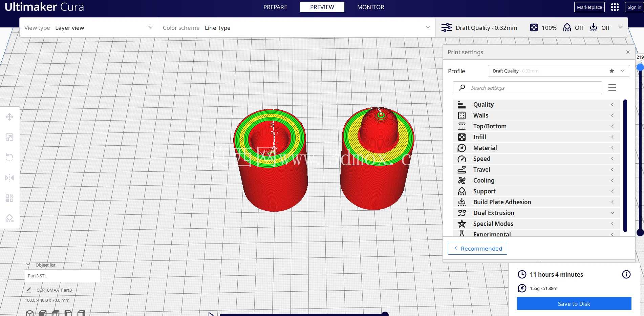Click Save to Disk
The image size is (644, 316).
[x=574, y=303]
